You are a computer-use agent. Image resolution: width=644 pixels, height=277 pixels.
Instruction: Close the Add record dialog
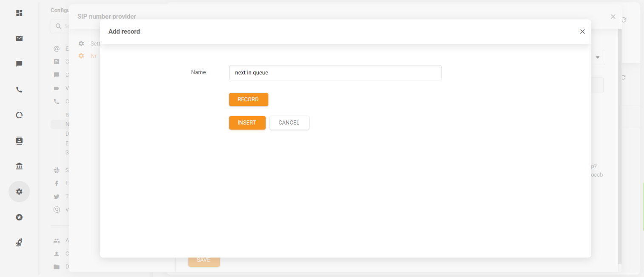[582, 31]
